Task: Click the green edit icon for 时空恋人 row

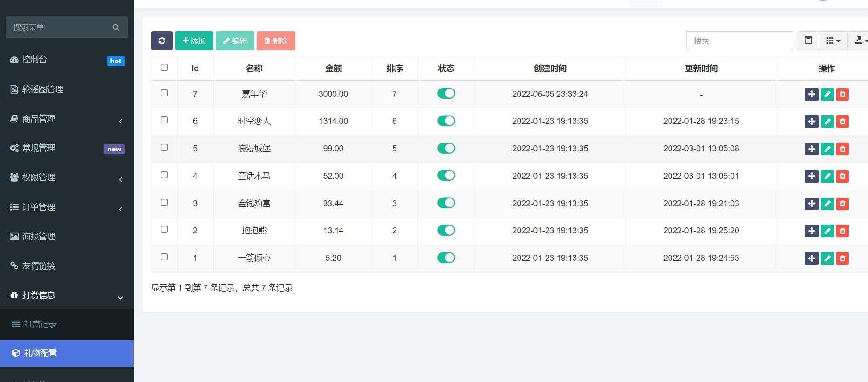Action: click(x=827, y=122)
